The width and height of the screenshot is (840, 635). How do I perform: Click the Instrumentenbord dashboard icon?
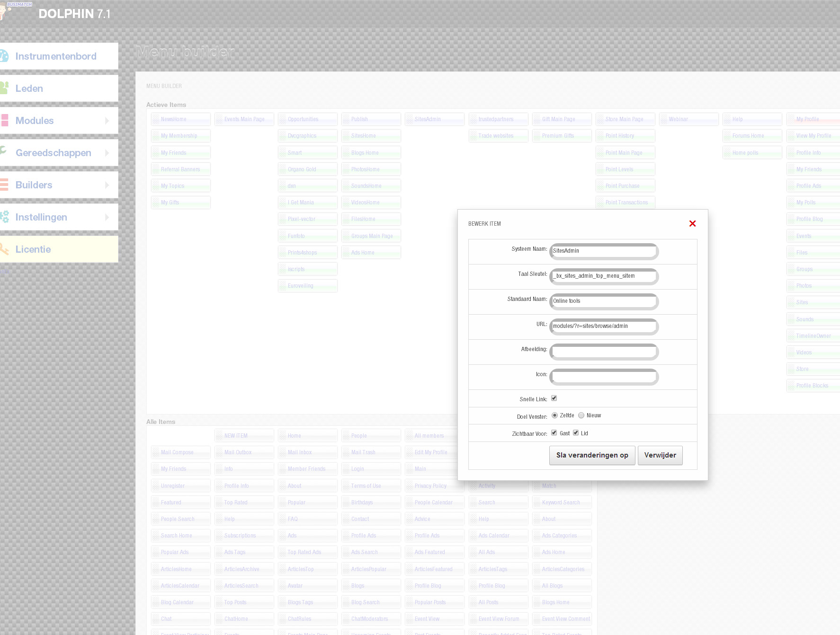coord(4,56)
